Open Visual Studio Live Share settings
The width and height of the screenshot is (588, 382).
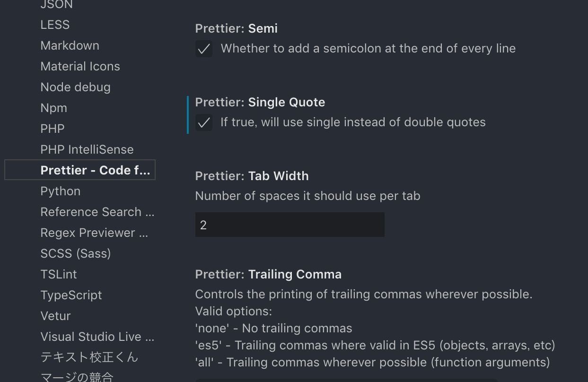click(97, 337)
